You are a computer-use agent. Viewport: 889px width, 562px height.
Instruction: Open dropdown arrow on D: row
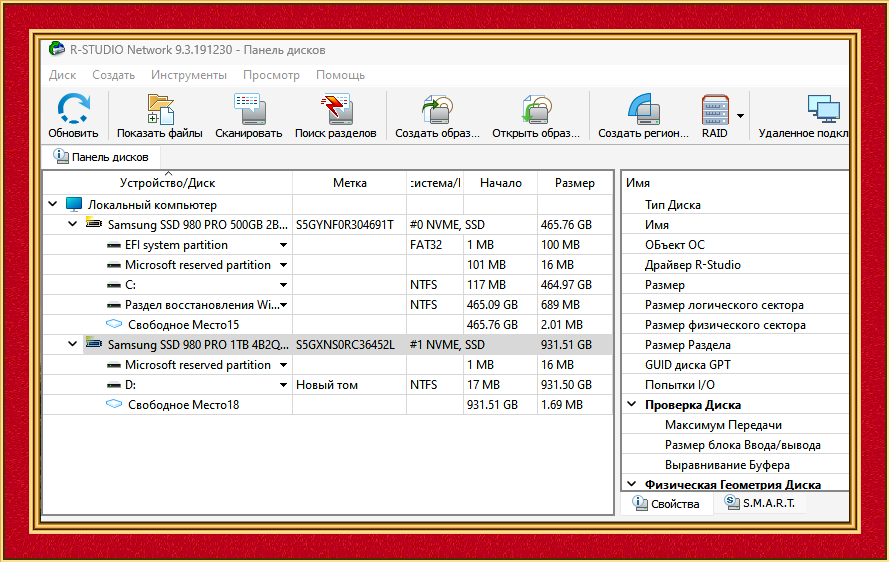click(x=283, y=385)
